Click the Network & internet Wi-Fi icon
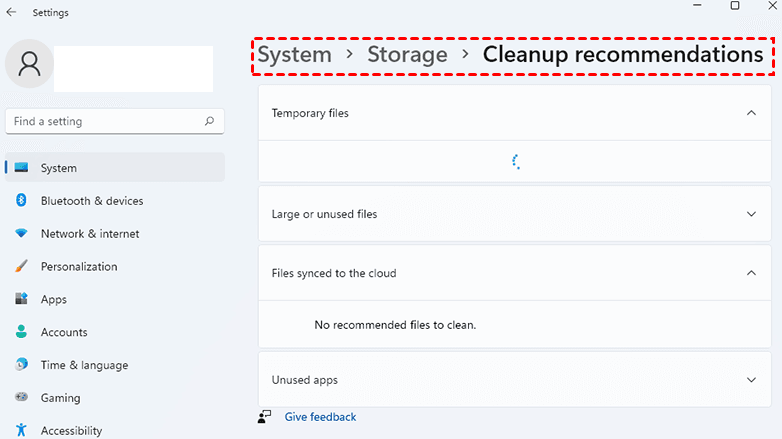This screenshot has width=782, height=439. [x=20, y=234]
